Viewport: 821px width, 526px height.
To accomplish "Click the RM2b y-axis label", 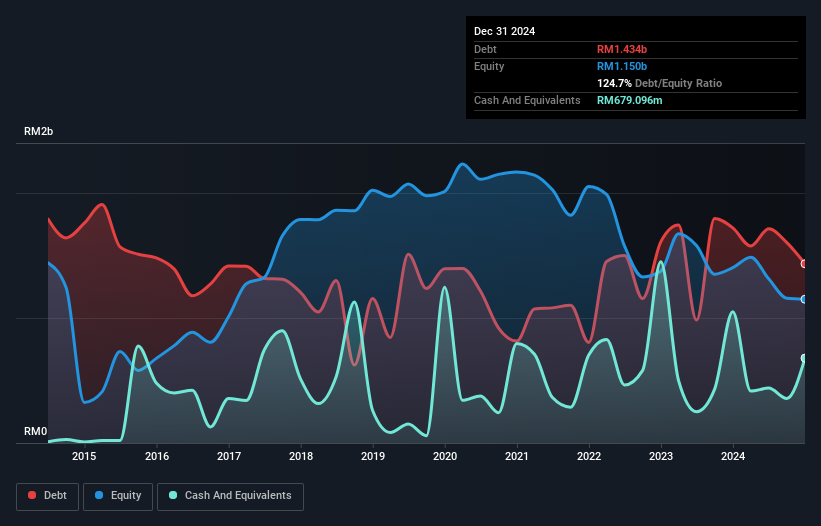I will (38, 131).
